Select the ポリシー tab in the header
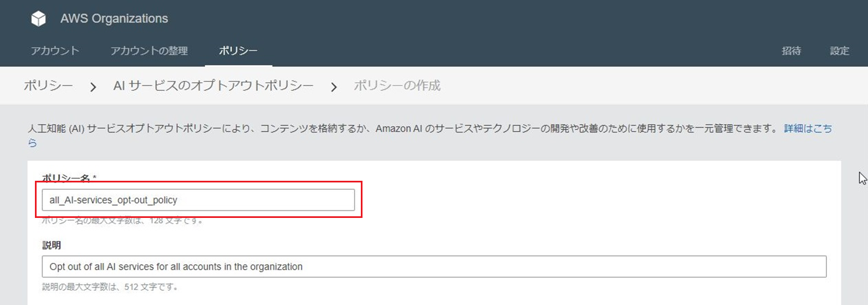The height and width of the screenshot is (305, 868). (238, 51)
